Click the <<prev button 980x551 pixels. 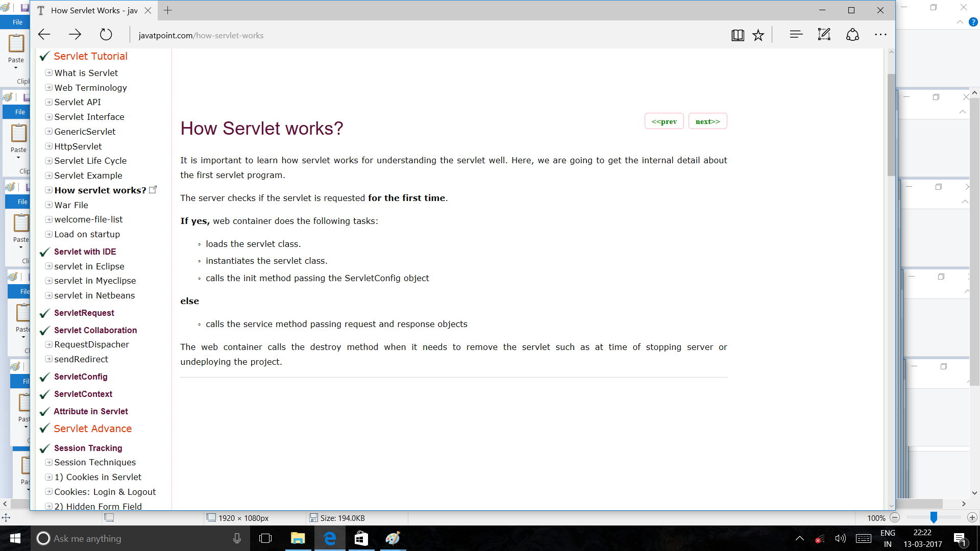coord(664,121)
